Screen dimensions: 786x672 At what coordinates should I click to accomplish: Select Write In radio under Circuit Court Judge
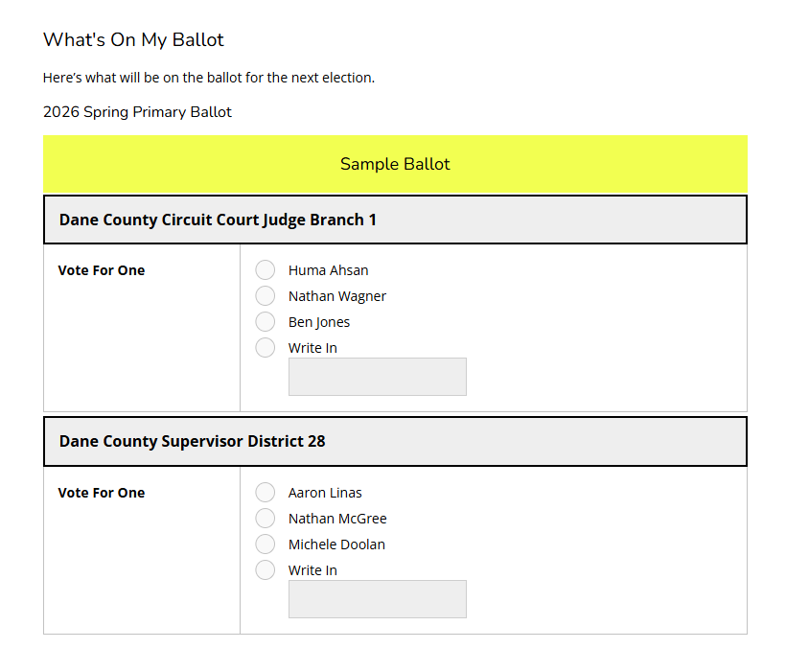click(x=266, y=348)
